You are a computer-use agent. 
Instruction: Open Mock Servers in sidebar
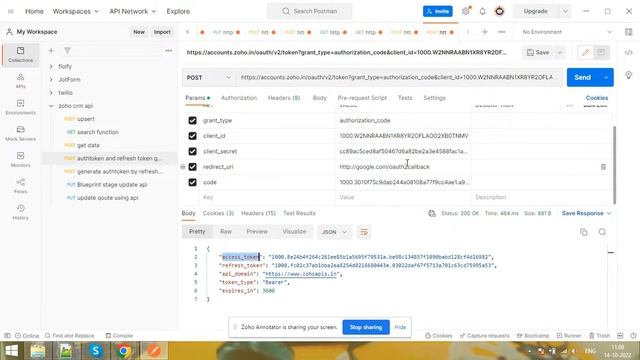(20, 133)
